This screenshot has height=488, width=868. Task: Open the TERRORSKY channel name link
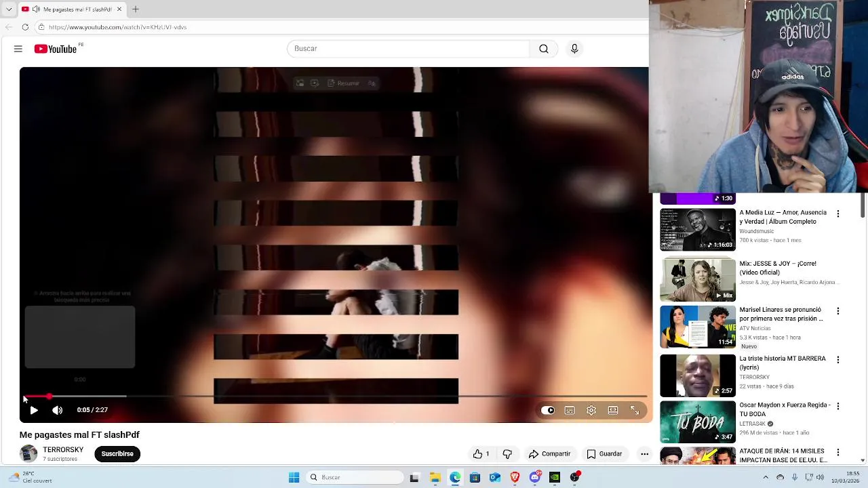pos(63,450)
